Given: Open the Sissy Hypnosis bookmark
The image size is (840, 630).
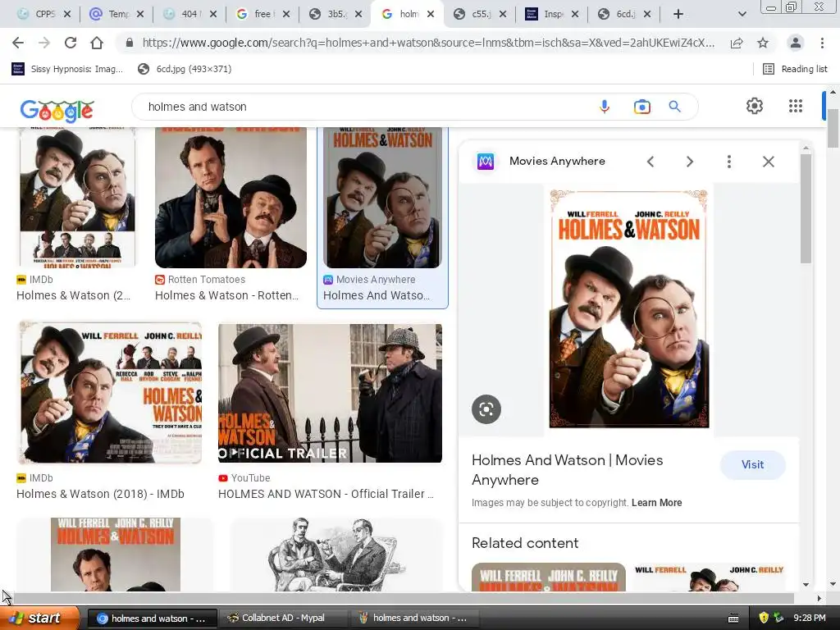Looking at the screenshot, I should pos(67,69).
